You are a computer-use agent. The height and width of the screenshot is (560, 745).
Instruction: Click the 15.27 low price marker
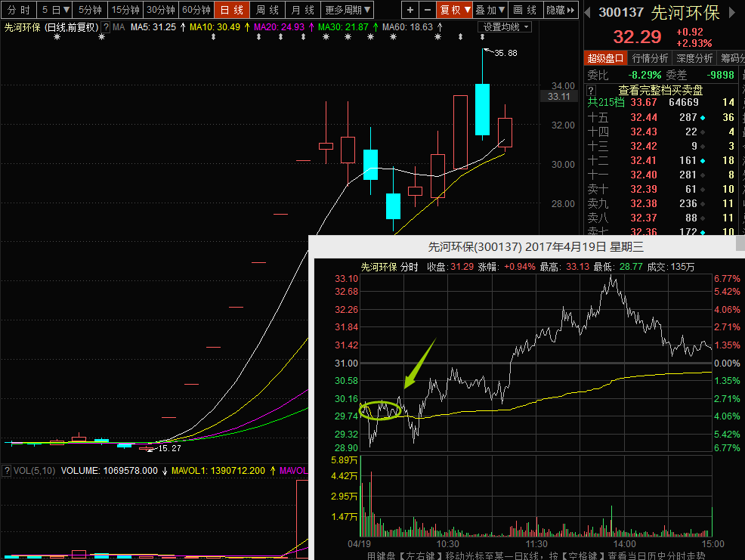(169, 448)
